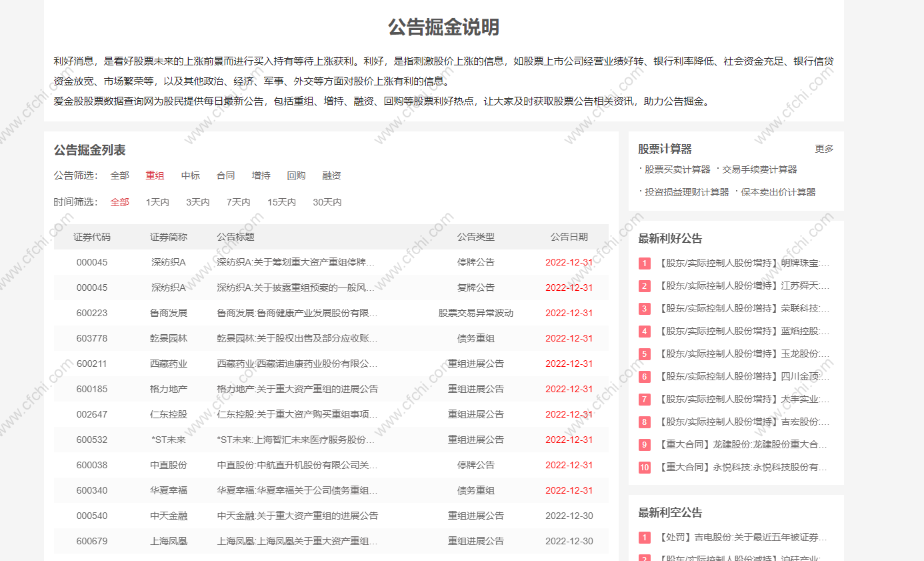Open the 格力地产 announcement title
Image resolution: width=924 pixels, height=561 pixels.
point(297,389)
